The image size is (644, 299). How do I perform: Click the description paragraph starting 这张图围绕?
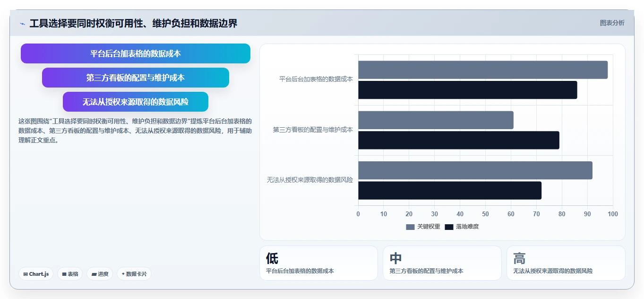coord(135,131)
